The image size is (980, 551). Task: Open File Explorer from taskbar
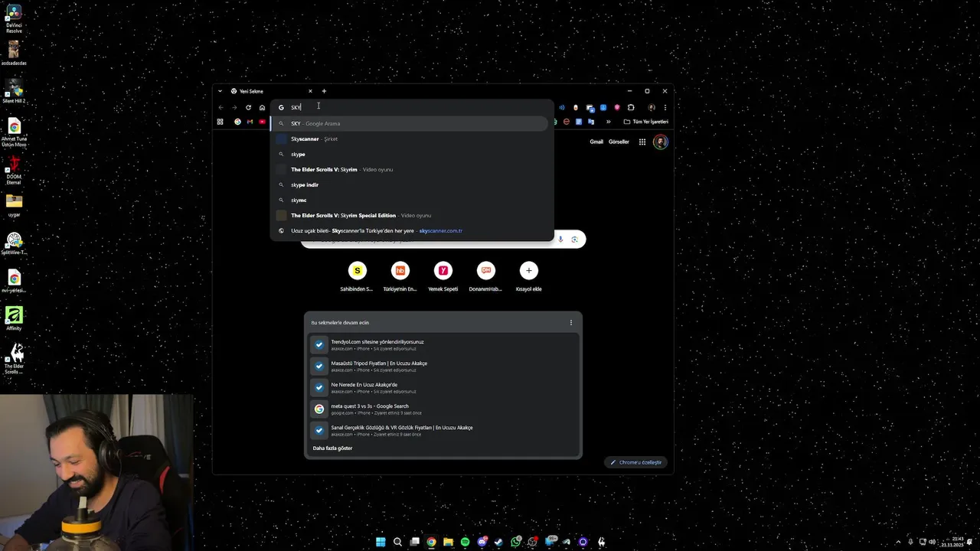pyautogui.click(x=448, y=542)
